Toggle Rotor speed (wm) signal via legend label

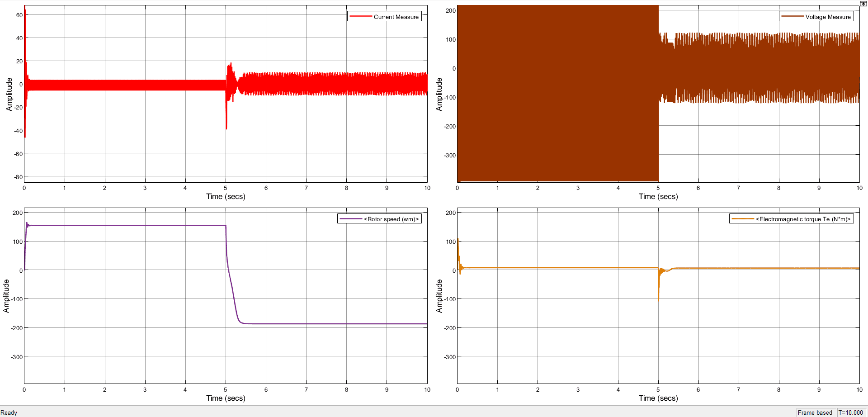(392, 219)
